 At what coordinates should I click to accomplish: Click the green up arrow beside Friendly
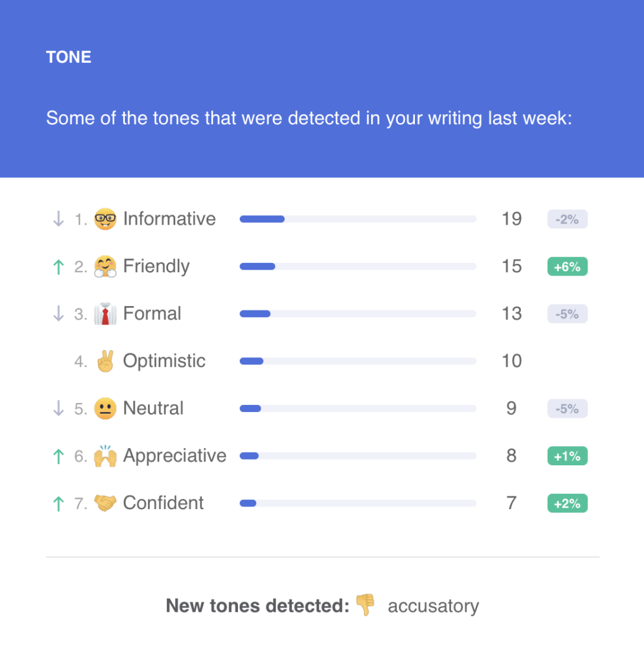58,267
